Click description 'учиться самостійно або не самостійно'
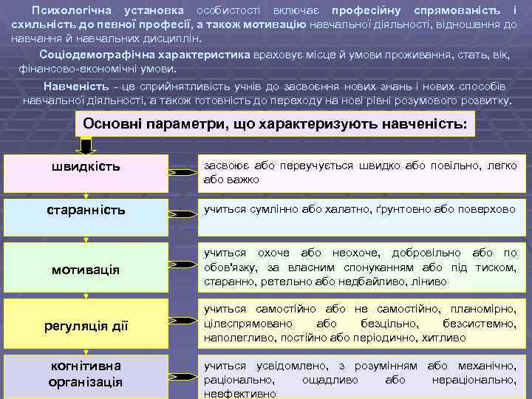Image resolution: width=532 pixels, height=399 pixels. (x=361, y=324)
